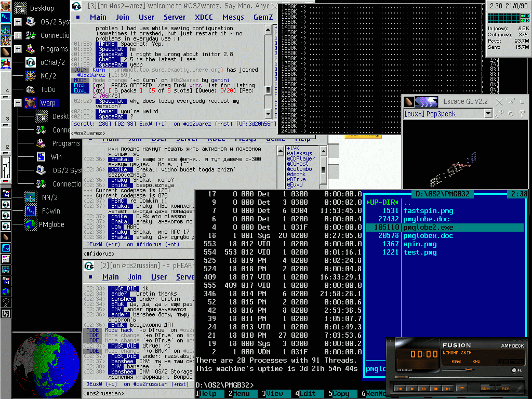Open the GemZ menu

point(263,17)
